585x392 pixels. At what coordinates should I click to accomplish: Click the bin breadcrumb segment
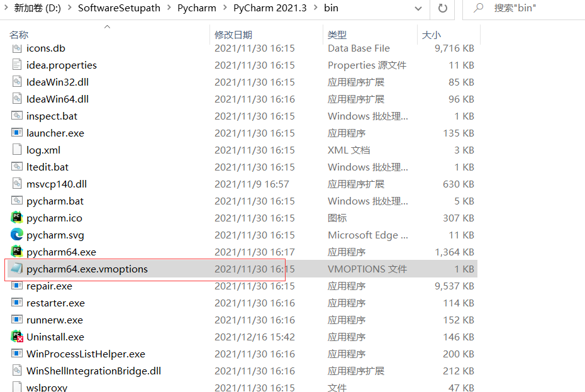click(x=331, y=8)
